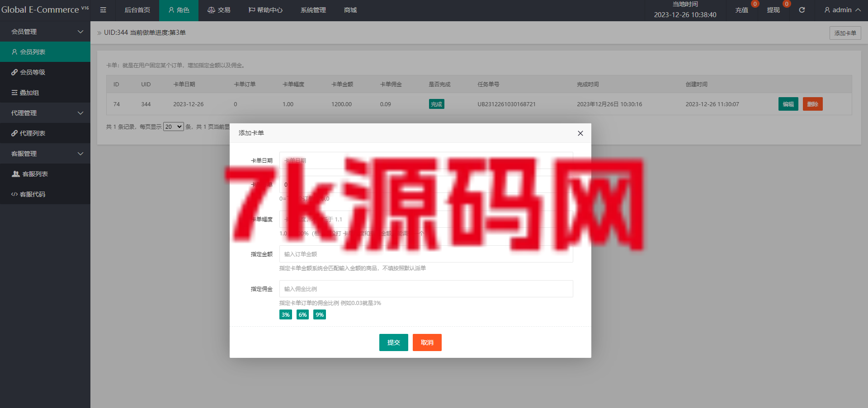
Task: Click the task number UB2312261030168721
Action: (x=506, y=104)
